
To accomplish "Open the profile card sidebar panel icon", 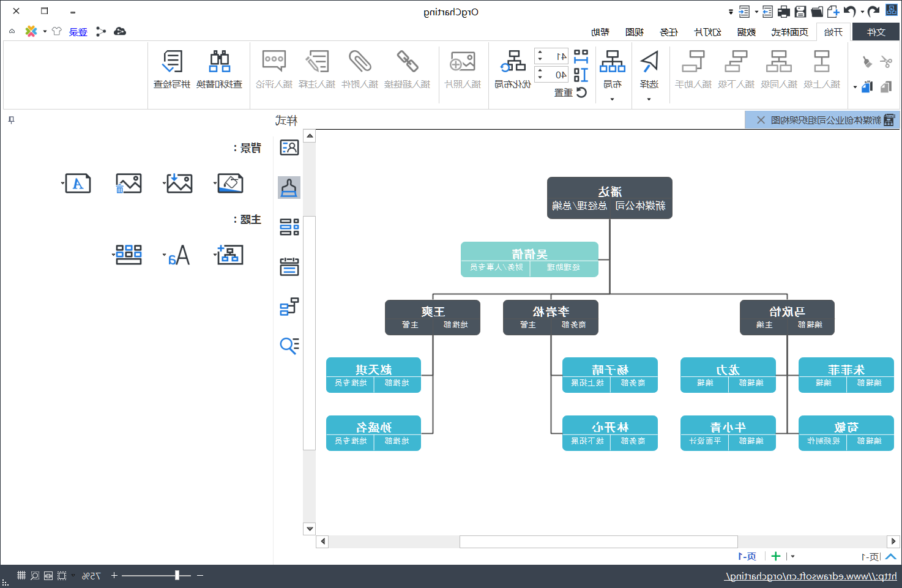I will pyautogui.click(x=289, y=147).
